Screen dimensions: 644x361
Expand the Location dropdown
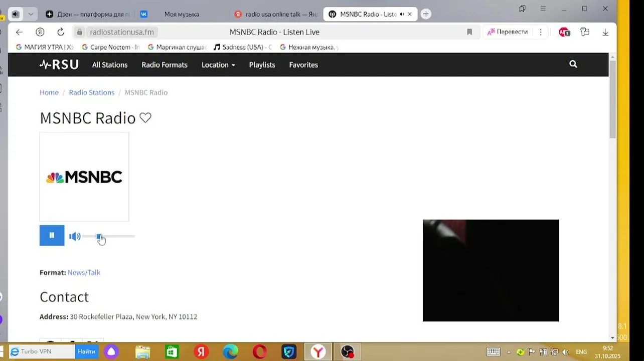pos(218,65)
